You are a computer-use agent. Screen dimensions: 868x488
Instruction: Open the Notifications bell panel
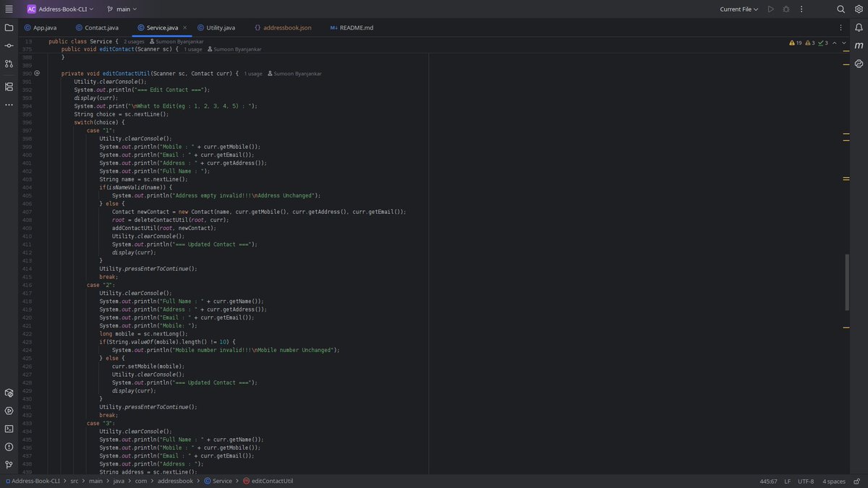pos(859,27)
